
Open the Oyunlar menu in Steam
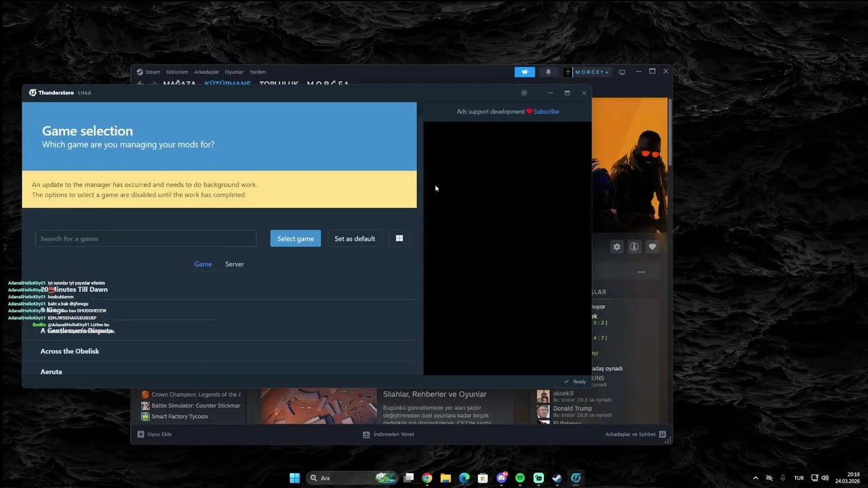(x=235, y=72)
